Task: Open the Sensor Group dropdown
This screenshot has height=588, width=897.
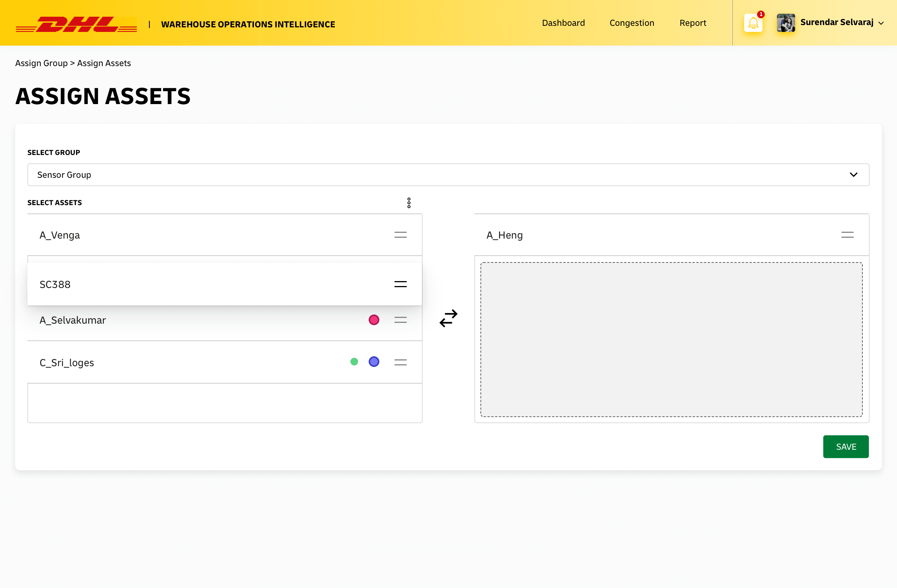Action: click(x=448, y=175)
